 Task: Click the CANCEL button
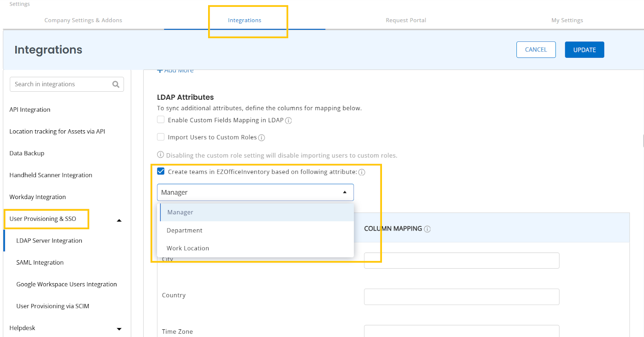pyautogui.click(x=536, y=50)
